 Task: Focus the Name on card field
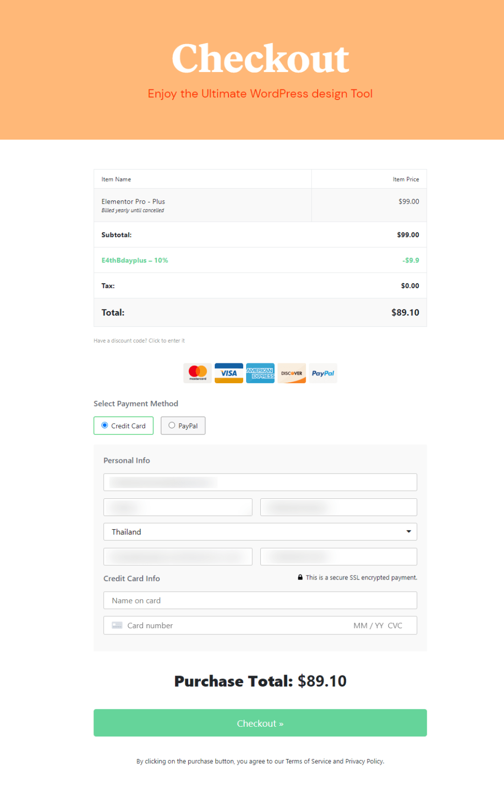tap(260, 600)
